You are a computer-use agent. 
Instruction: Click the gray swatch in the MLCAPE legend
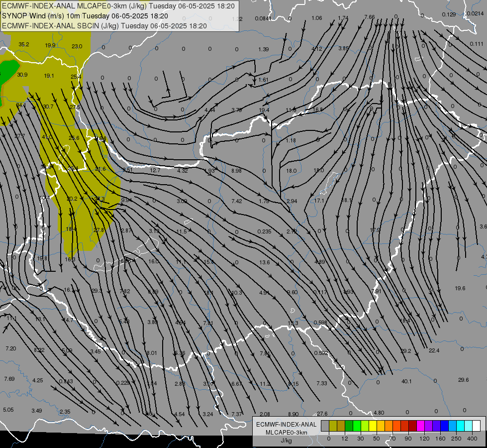click(x=325, y=426)
